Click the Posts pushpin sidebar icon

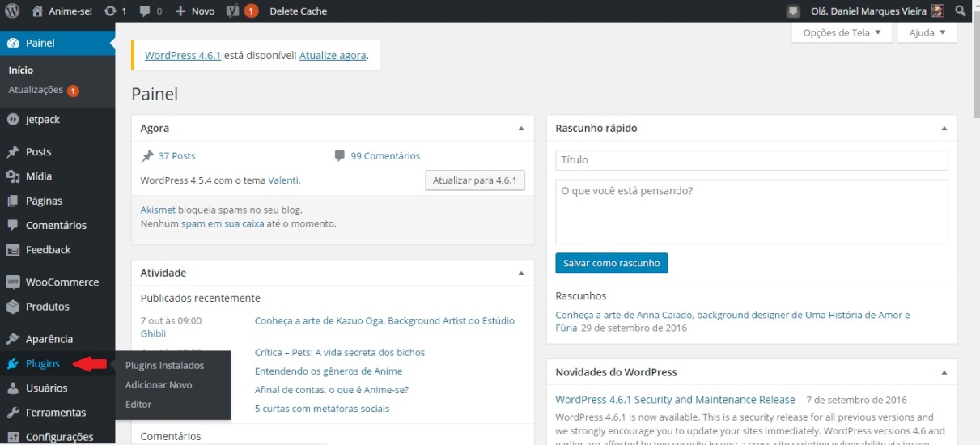coord(12,151)
